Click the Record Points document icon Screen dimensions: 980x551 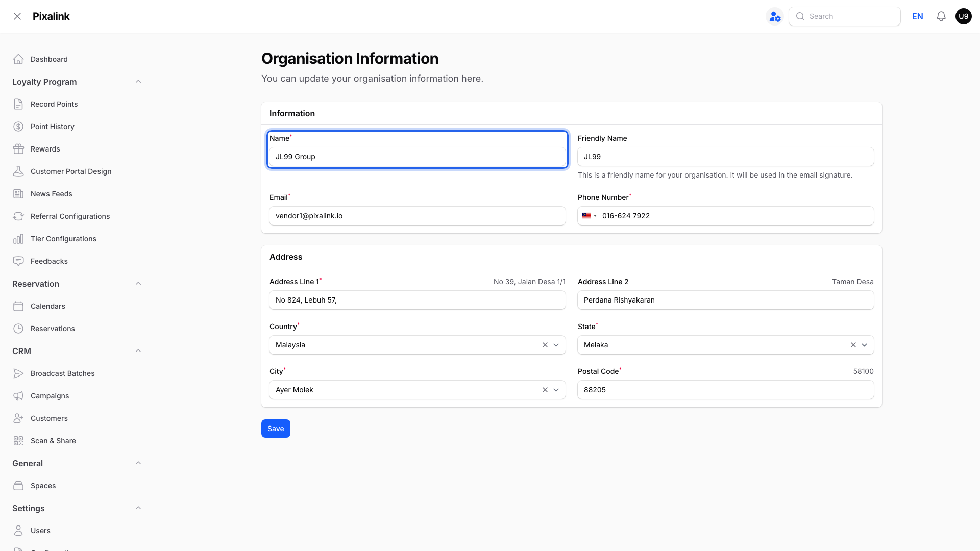[x=18, y=104]
